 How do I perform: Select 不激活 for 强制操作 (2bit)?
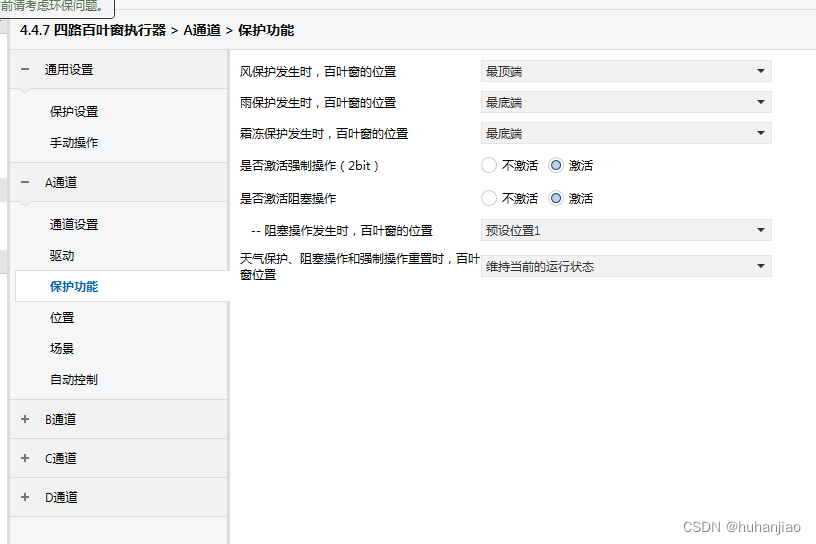pyautogui.click(x=489, y=166)
